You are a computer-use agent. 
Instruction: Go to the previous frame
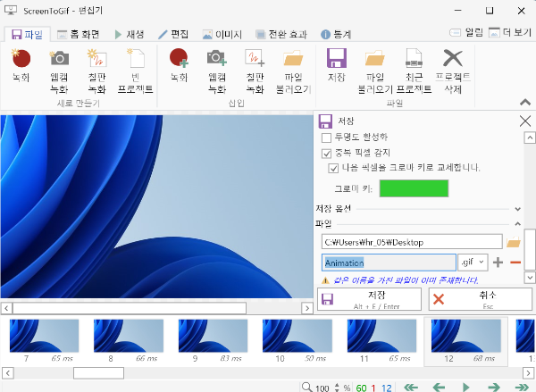pyautogui.click(x=439, y=388)
